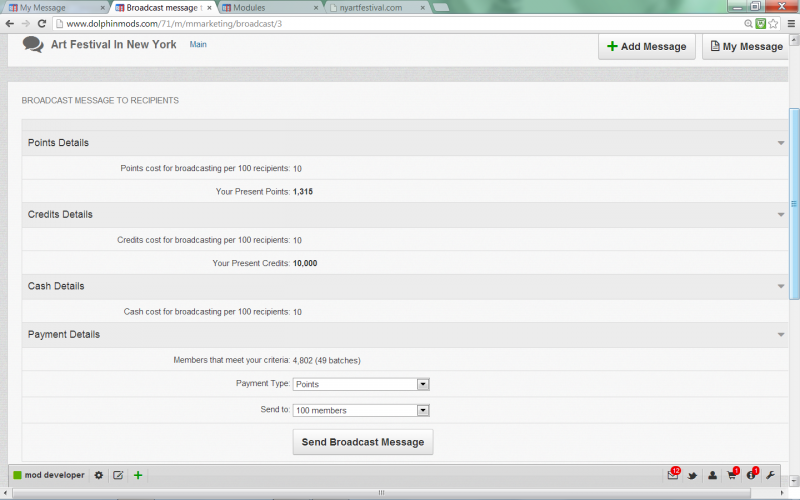800x500 pixels.
Task: Click the horizontal scrollbar right arrow
Action: click(783, 493)
